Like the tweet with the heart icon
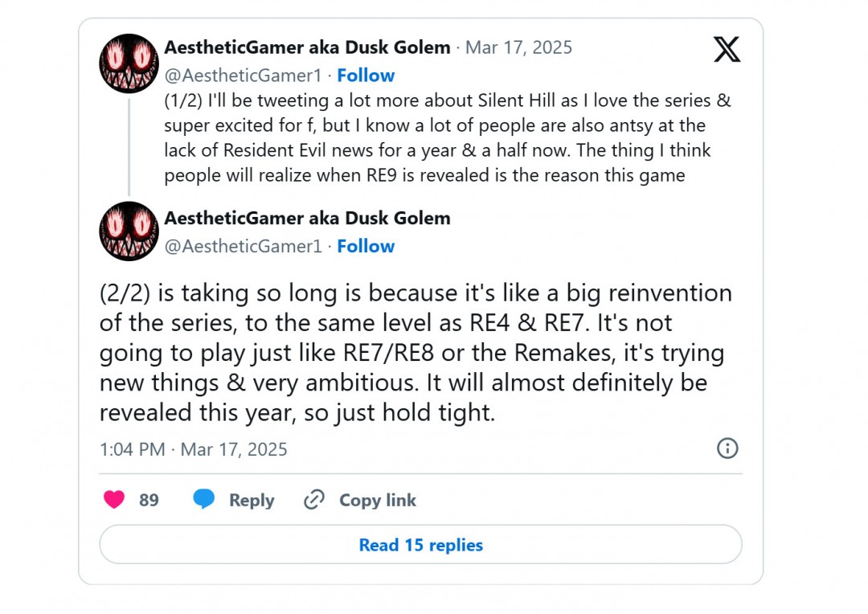 tap(114, 500)
